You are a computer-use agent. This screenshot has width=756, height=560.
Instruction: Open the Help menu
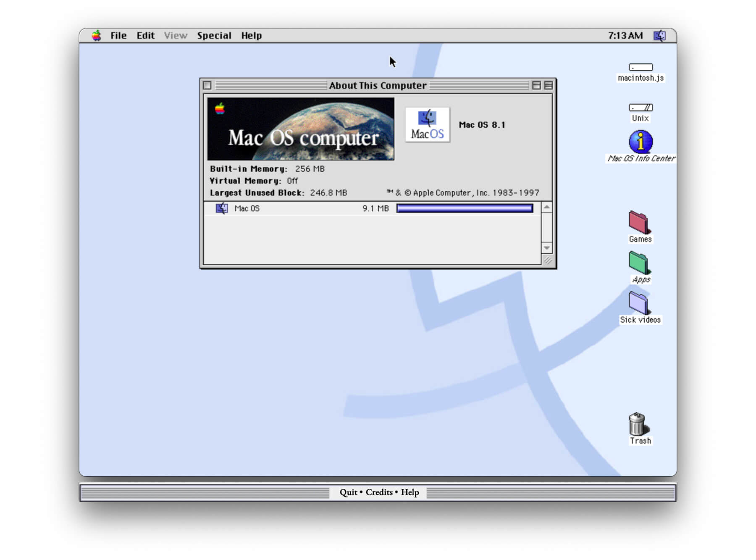coord(251,36)
